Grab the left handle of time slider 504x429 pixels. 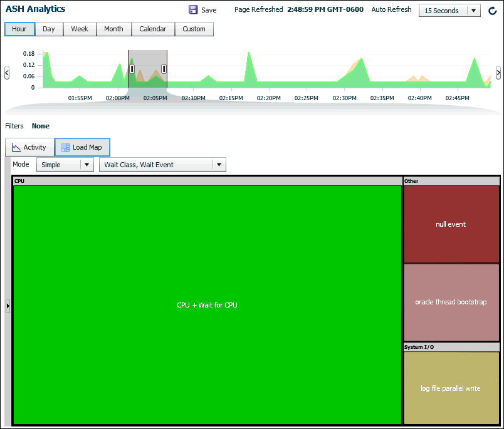pos(132,69)
